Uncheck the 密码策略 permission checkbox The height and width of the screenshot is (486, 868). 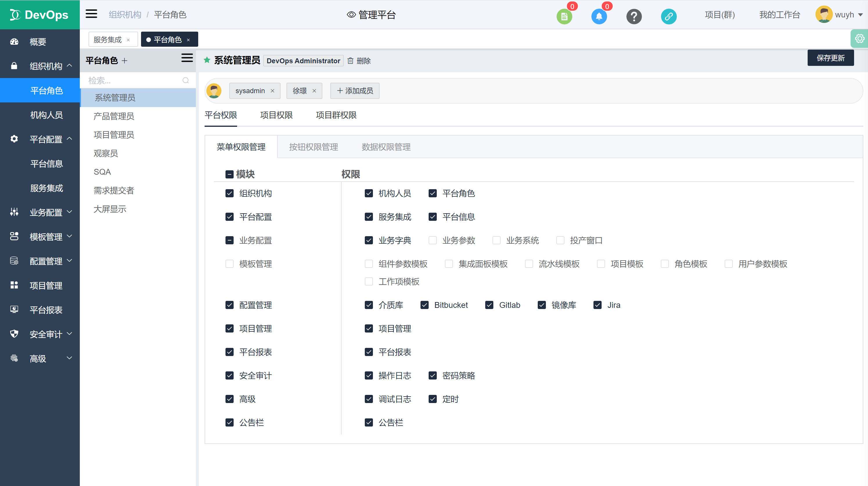click(x=432, y=375)
